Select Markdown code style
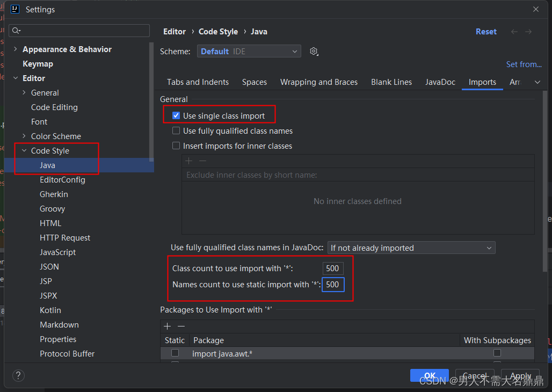552x392 pixels. pos(59,325)
